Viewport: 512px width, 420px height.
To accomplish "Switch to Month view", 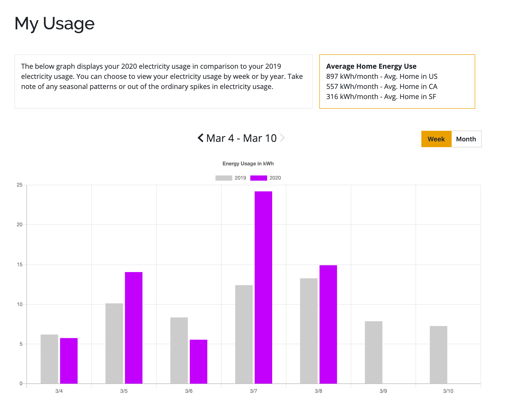I will (x=466, y=139).
